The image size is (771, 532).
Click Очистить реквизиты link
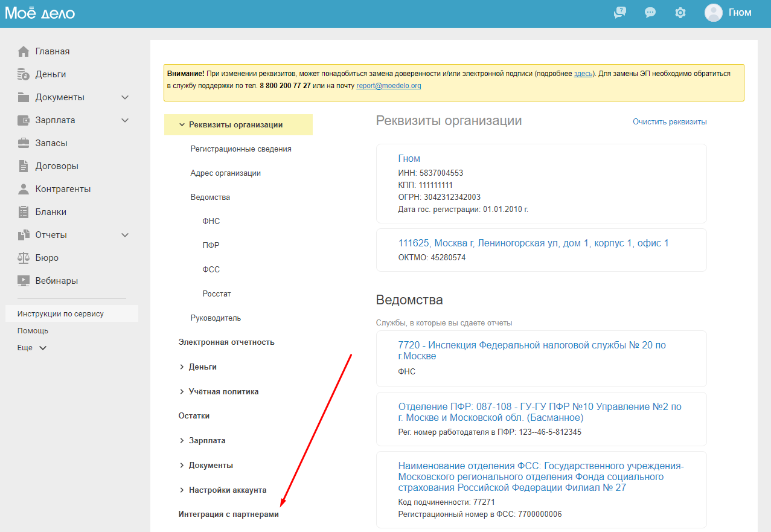click(x=670, y=122)
